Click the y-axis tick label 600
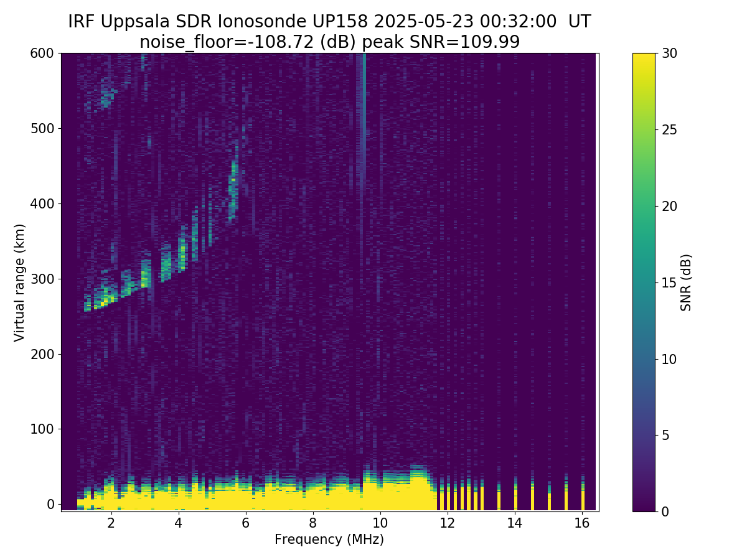This screenshot has width=747, height=560. click(x=42, y=54)
